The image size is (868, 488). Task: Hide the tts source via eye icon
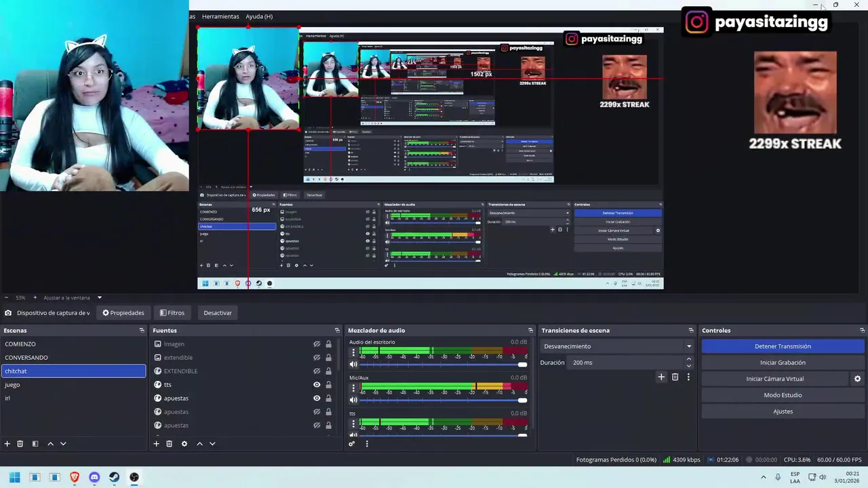317,385
